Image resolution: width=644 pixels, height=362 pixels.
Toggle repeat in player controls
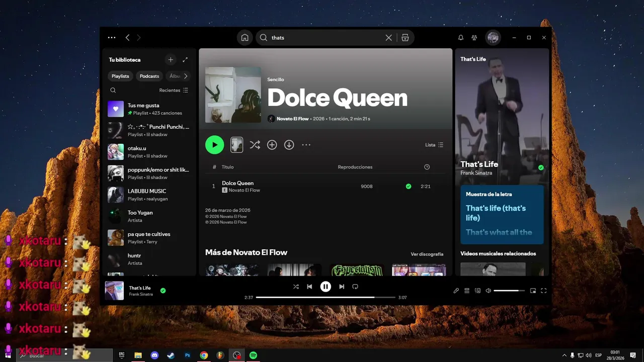[x=355, y=287]
